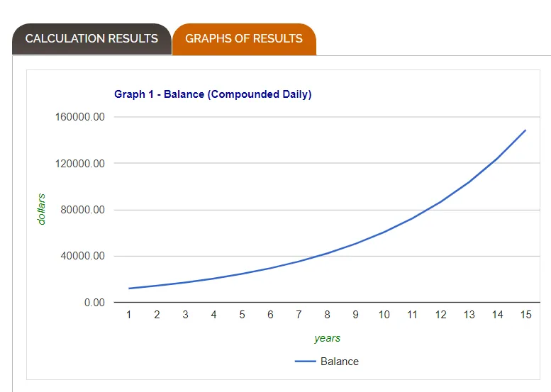Click the 0.00 y-axis baseline label
Screen dimensions: 551x392
tap(94, 303)
